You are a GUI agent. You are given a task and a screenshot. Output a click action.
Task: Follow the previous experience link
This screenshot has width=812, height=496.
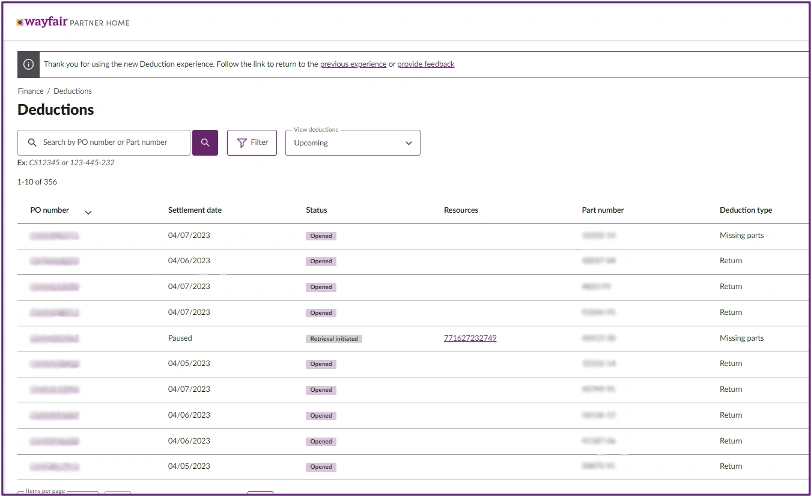click(x=353, y=64)
